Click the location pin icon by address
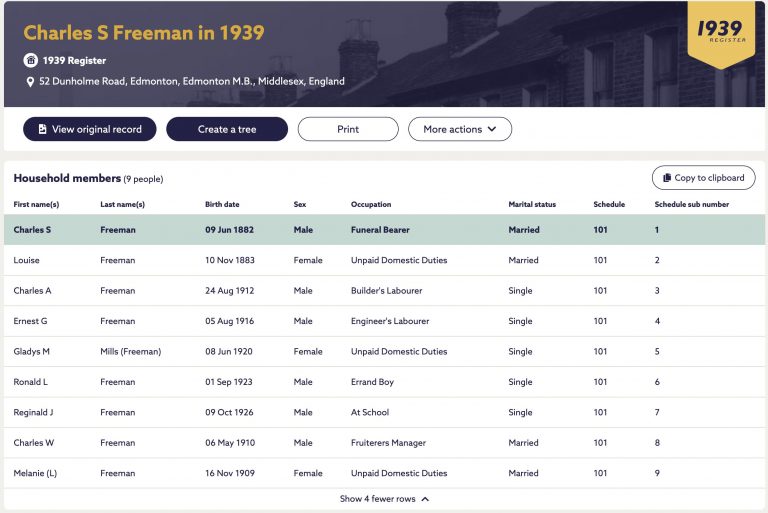Screen dimensions: 768x513 click(30, 82)
